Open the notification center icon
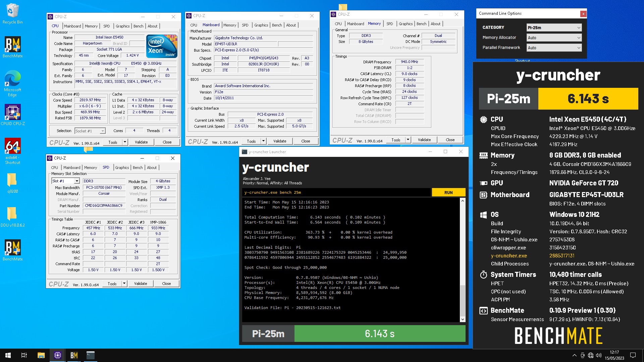The image size is (644, 362). [633, 355]
